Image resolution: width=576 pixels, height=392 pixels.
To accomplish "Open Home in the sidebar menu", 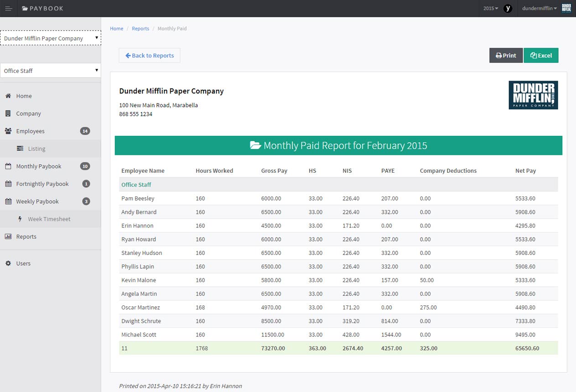I will 50,96.
